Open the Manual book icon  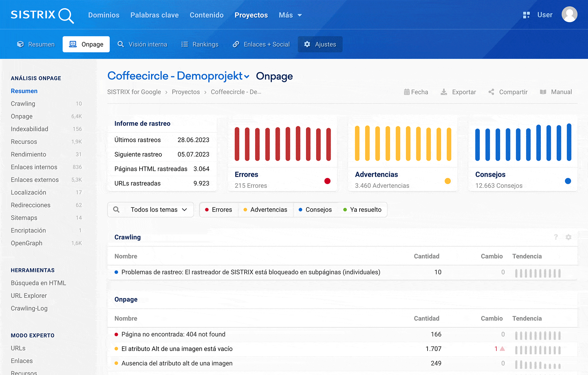tap(543, 92)
